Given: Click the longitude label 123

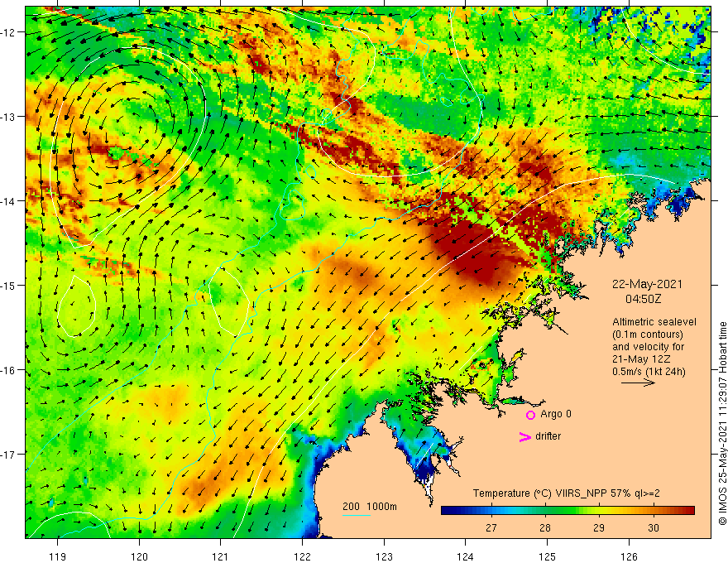Looking at the screenshot, I should pyautogui.click(x=384, y=556).
